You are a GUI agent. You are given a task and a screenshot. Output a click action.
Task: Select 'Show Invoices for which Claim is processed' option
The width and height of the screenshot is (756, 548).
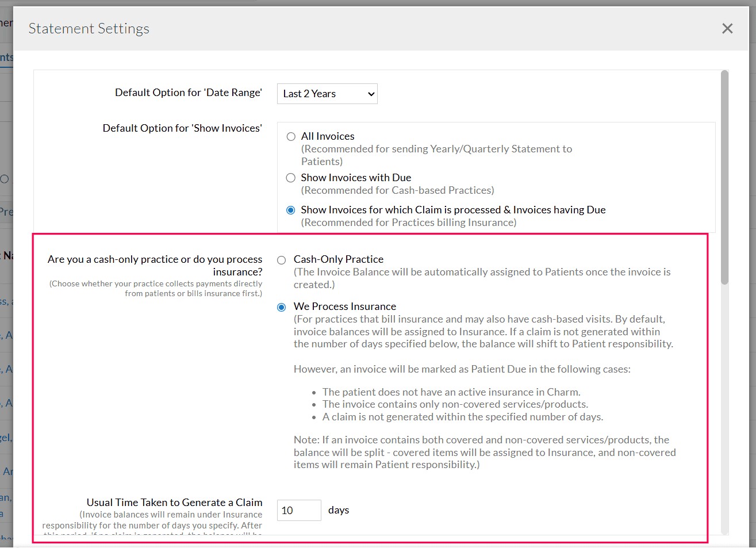(291, 210)
